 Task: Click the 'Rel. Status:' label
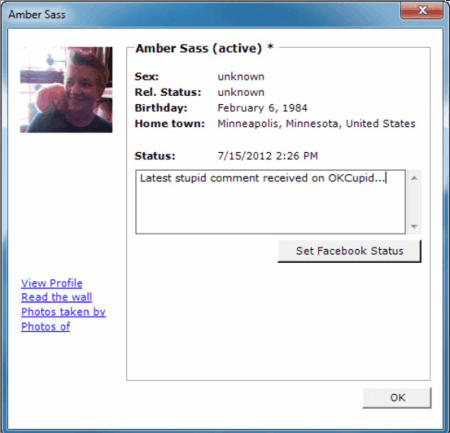click(168, 92)
